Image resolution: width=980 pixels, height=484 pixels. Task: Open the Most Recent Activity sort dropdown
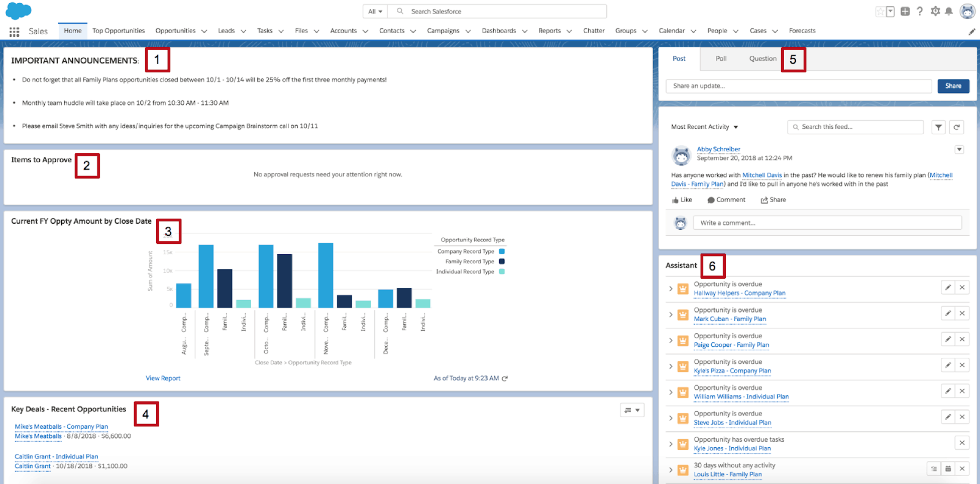705,127
